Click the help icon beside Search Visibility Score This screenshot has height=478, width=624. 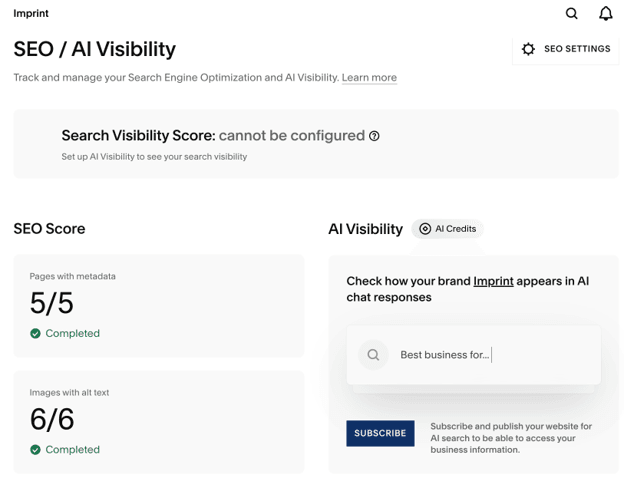click(374, 136)
